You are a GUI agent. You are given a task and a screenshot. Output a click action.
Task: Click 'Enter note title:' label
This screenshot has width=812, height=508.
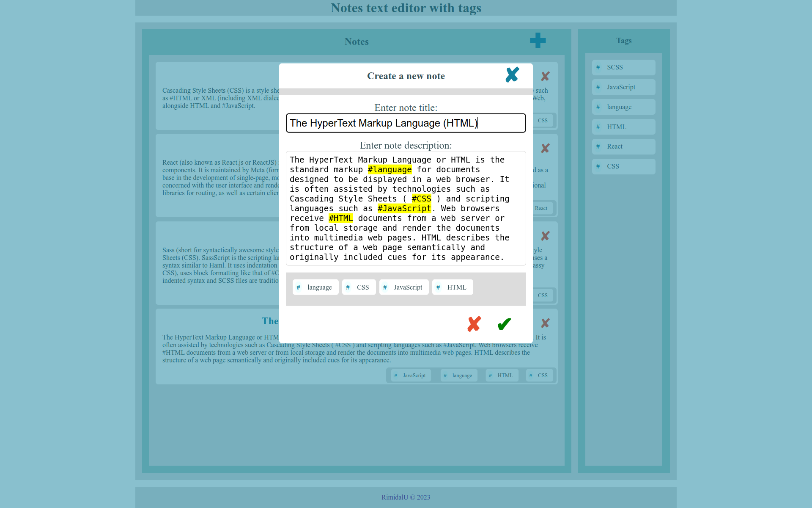(x=406, y=108)
